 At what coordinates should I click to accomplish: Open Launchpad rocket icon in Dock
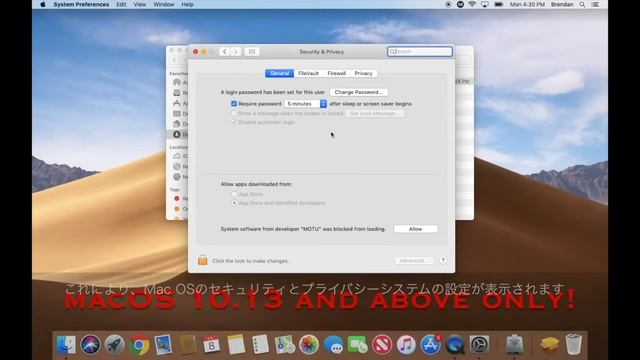coord(115,345)
